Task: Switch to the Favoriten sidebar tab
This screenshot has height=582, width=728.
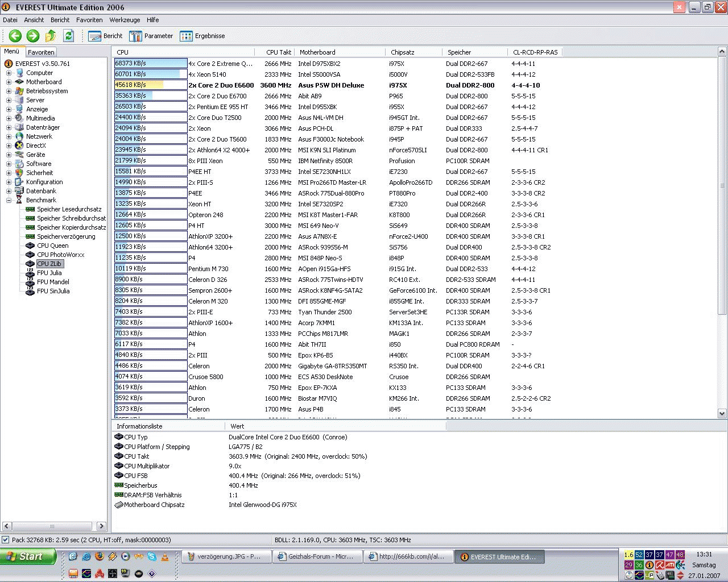Action: pyautogui.click(x=41, y=52)
